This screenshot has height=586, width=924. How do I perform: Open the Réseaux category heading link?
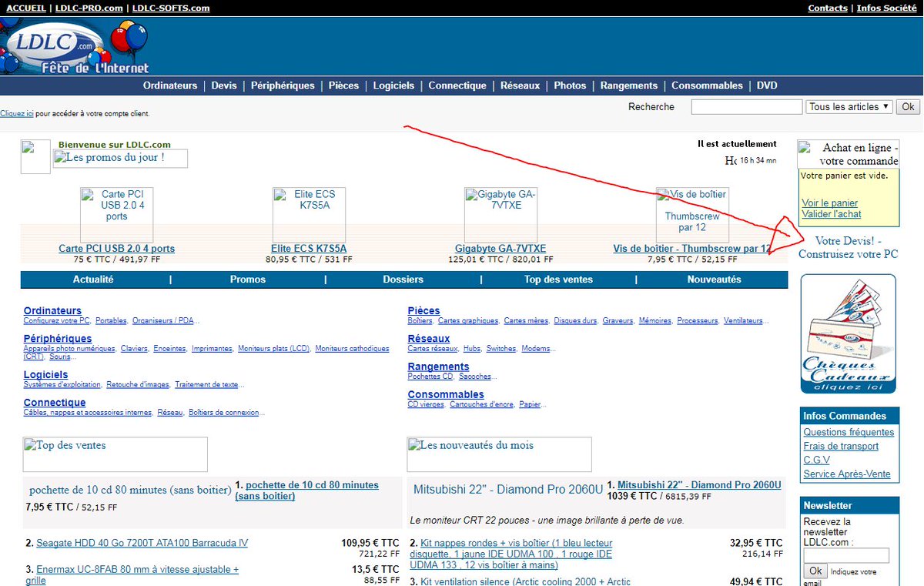tap(429, 338)
